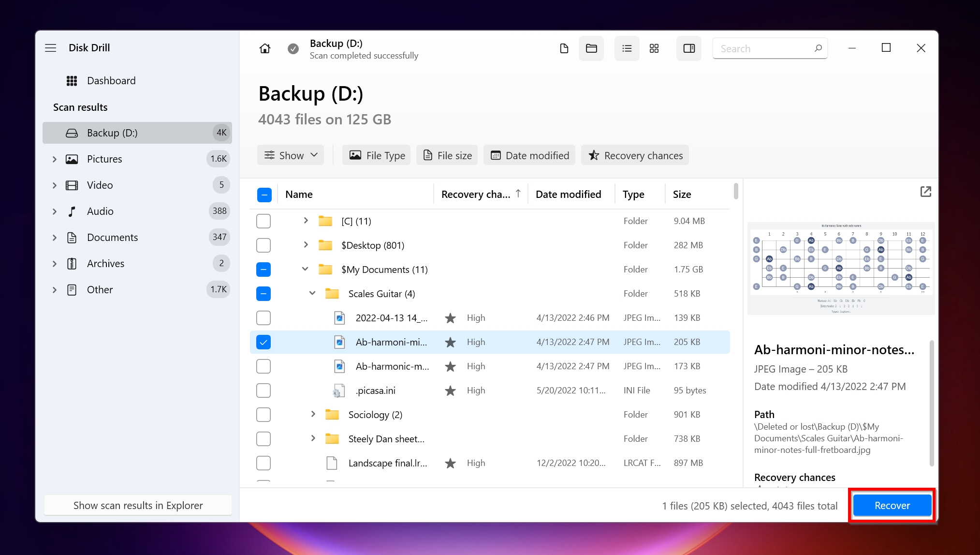Open the File size filter
980x555 pixels.
(x=447, y=155)
